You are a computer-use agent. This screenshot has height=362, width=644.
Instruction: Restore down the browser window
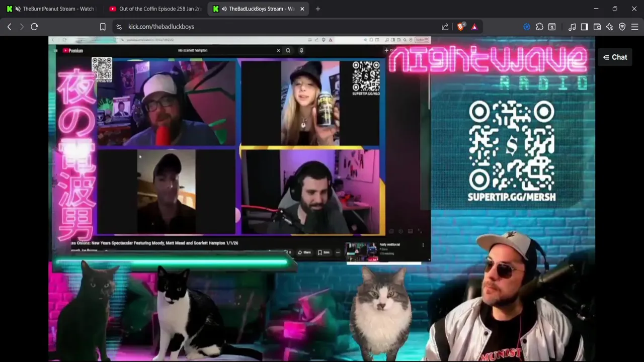tap(615, 9)
